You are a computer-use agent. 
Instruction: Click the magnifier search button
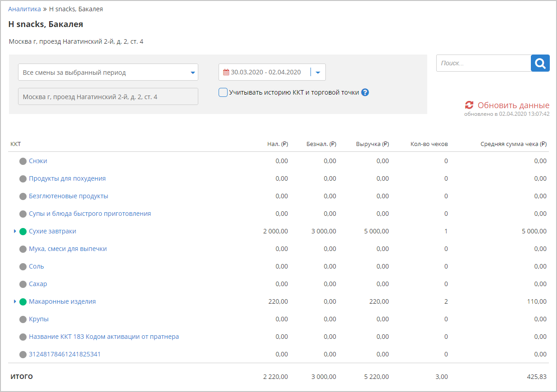pyautogui.click(x=540, y=63)
